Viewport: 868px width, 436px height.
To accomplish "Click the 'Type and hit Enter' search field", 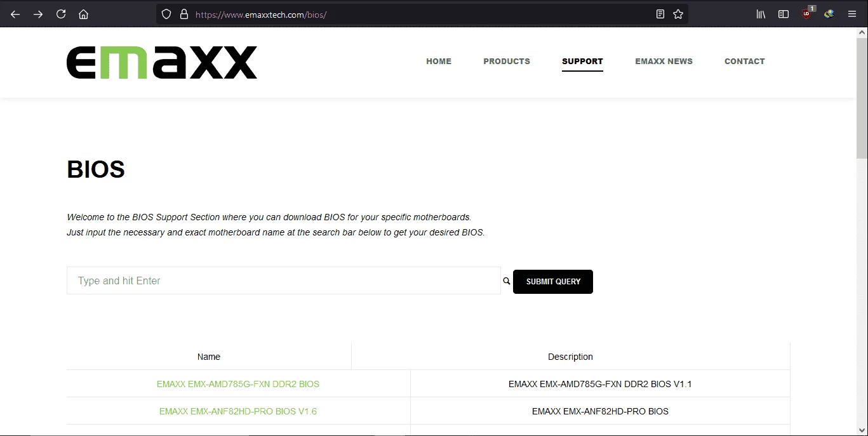I will pos(284,281).
